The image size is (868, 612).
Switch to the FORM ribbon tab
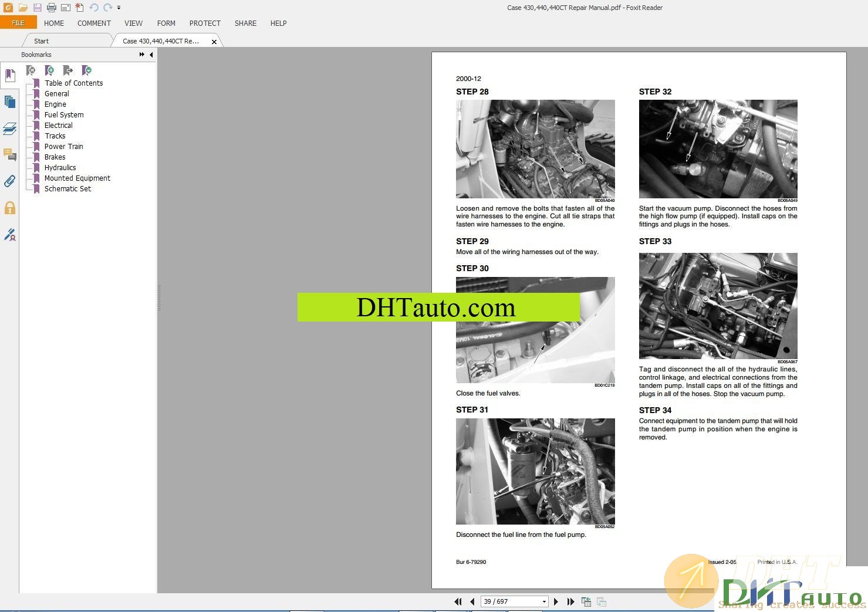tap(166, 23)
